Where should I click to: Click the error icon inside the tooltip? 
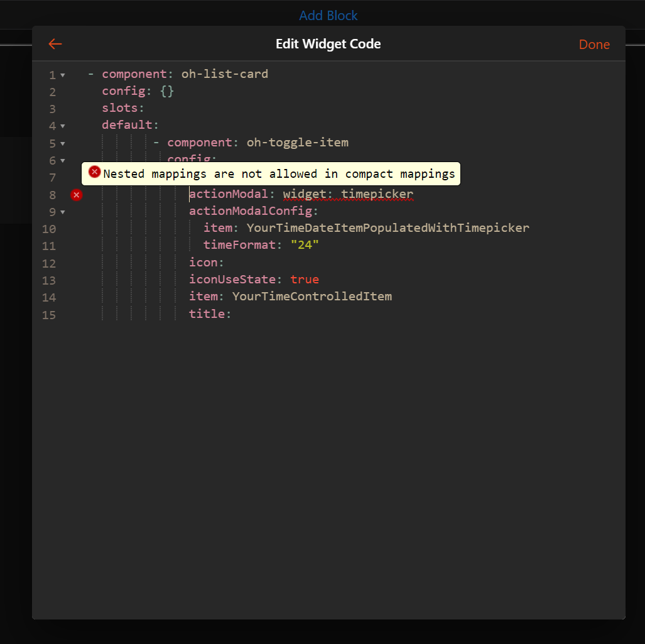pos(94,172)
